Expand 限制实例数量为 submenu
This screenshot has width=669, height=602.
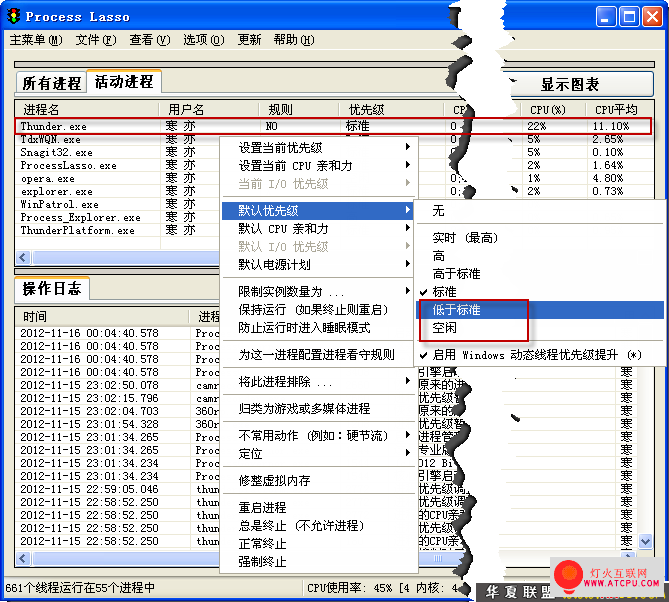[x=317, y=291]
